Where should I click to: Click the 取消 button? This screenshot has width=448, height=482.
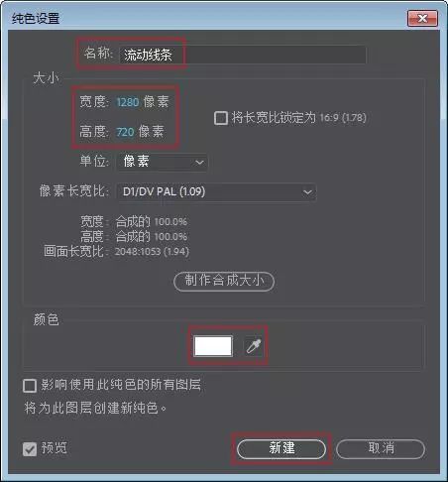(x=381, y=449)
